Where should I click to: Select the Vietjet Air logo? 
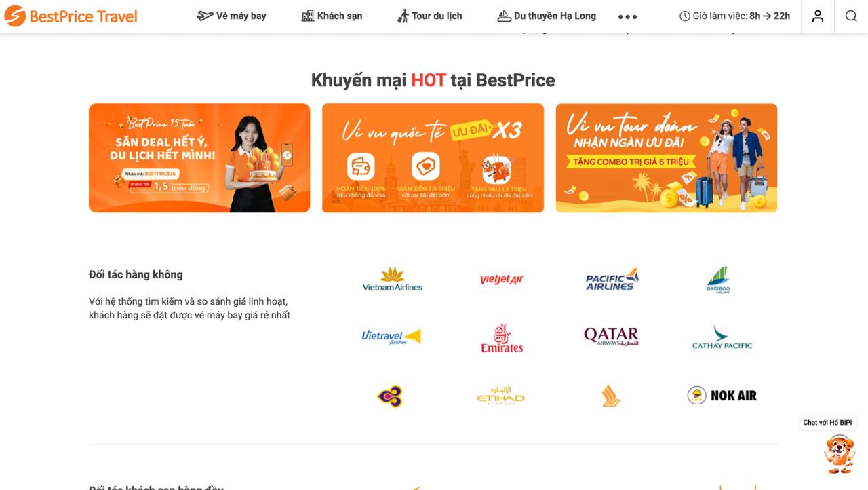[x=502, y=279]
